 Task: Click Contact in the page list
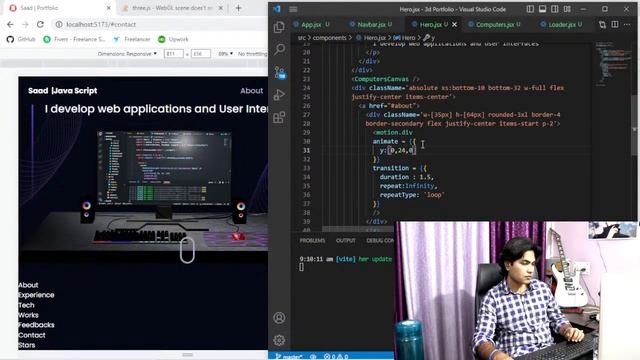[31, 335]
